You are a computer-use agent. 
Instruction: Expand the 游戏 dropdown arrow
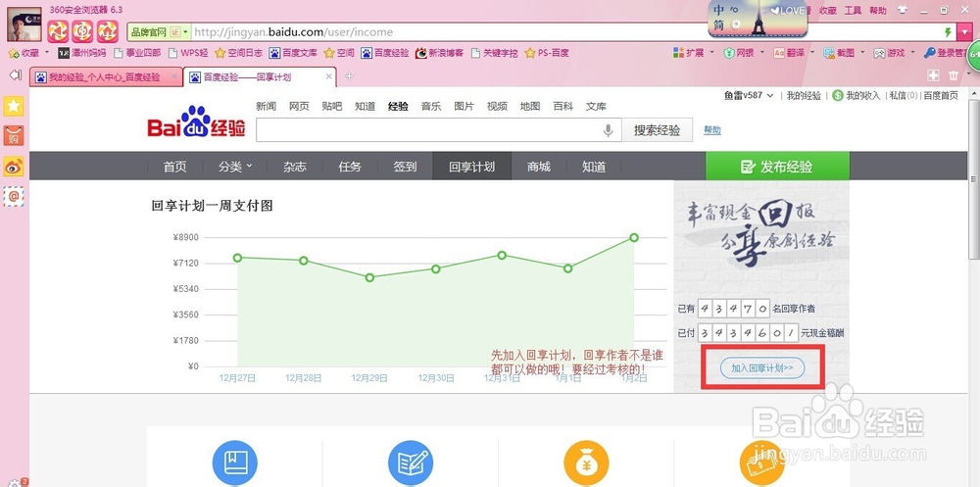pyautogui.click(x=912, y=53)
